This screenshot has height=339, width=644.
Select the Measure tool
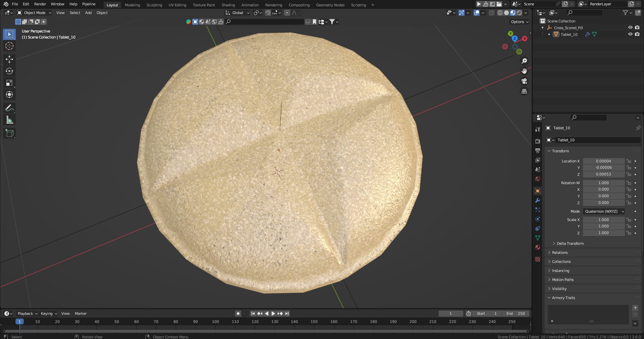click(x=9, y=120)
